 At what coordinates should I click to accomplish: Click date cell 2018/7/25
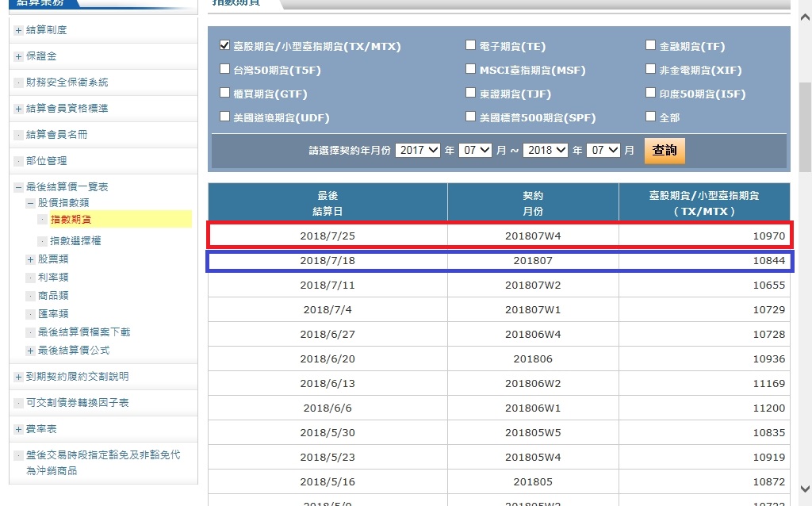pyautogui.click(x=327, y=236)
